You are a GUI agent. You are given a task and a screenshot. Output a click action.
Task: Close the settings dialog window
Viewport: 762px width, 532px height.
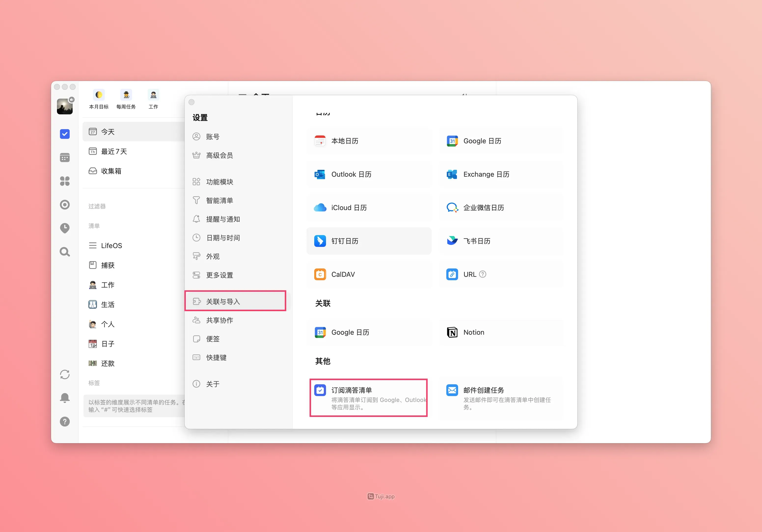[191, 102]
